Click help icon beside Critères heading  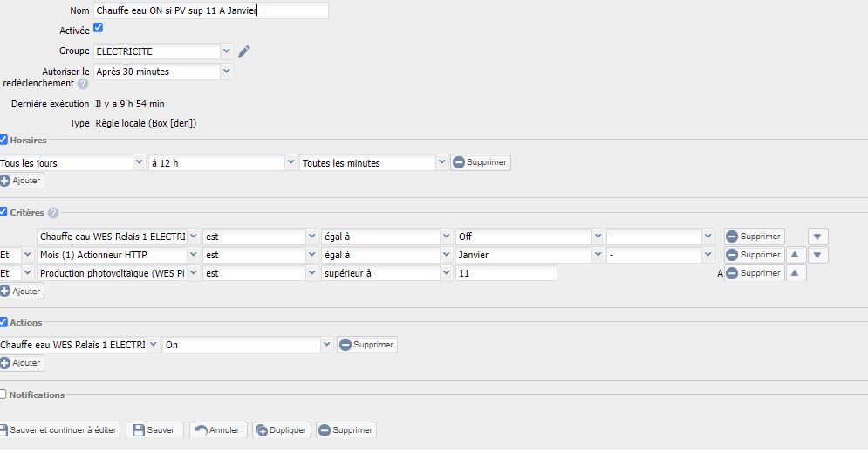pos(53,213)
